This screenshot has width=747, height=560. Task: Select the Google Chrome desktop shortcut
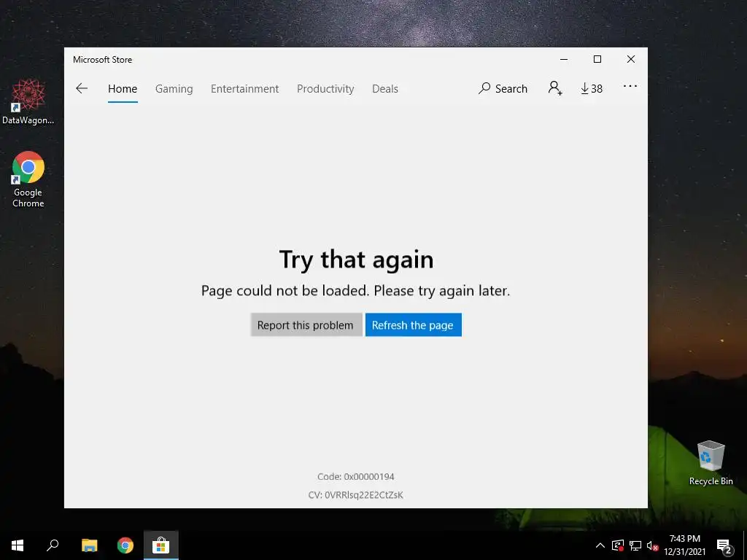[x=28, y=179]
